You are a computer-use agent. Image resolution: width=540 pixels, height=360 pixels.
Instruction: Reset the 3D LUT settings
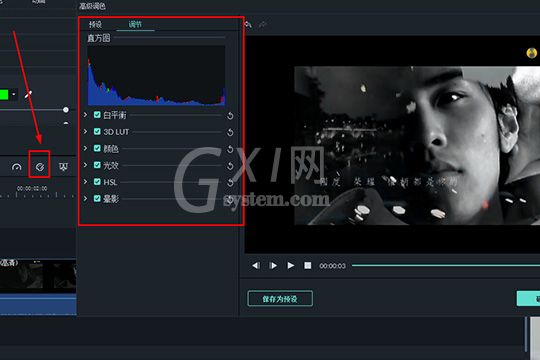pyautogui.click(x=230, y=133)
